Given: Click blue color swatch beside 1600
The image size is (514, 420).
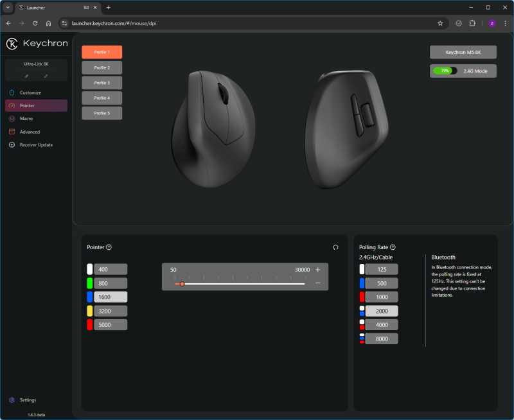Looking at the screenshot, I should coord(89,297).
